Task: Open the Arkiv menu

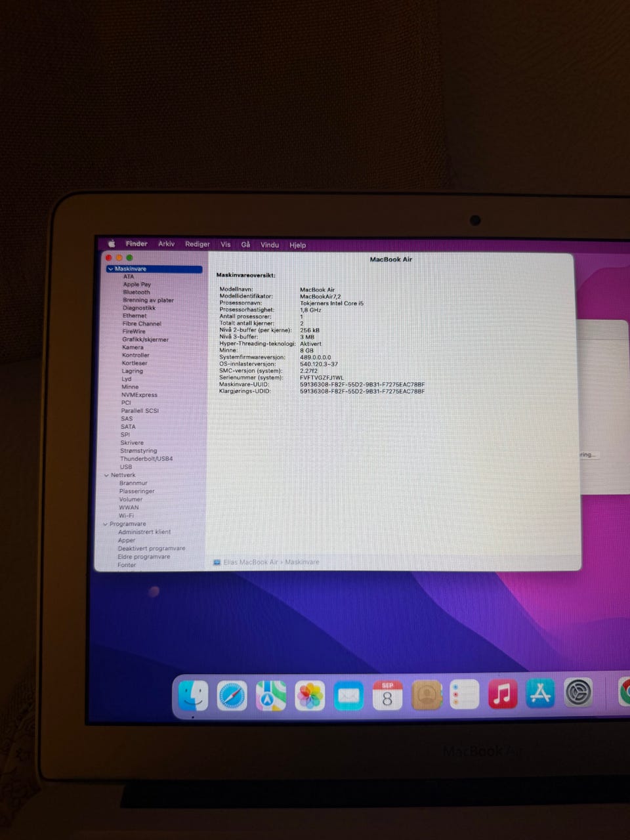Action: 167,243
